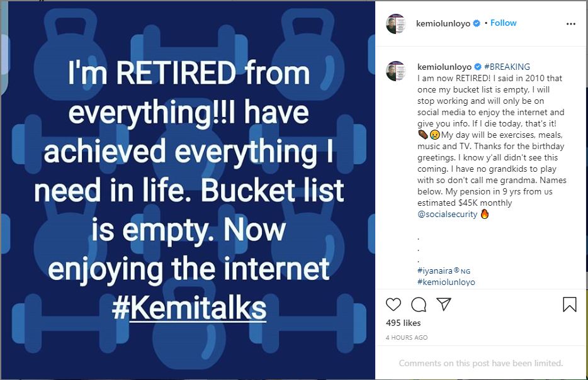Screen dimensions: 588x380
Task: Open kemiolunloyo username in post header
Action: click(444, 23)
